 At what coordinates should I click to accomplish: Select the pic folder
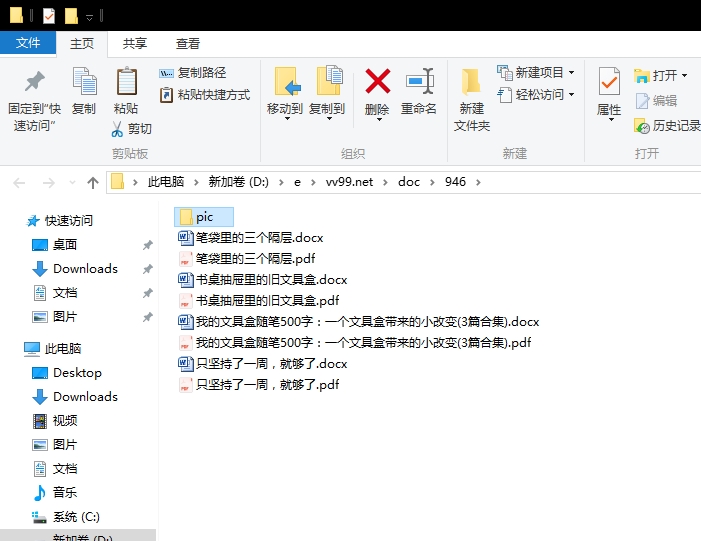204,217
